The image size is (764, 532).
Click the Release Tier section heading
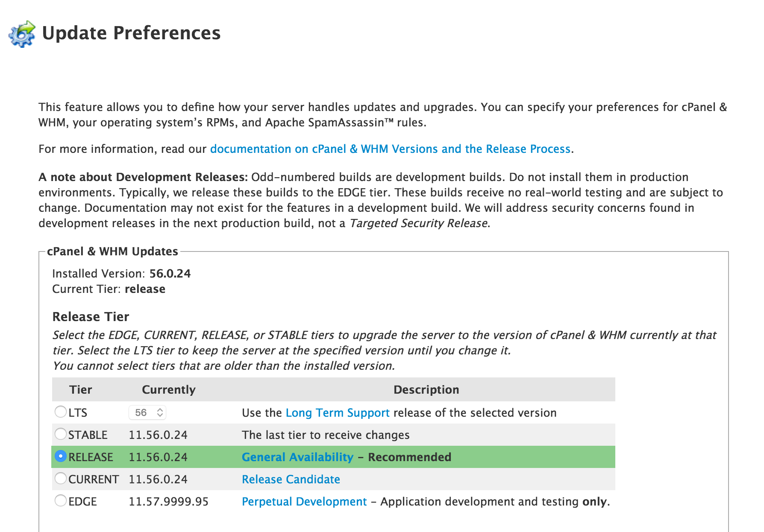(x=91, y=317)
